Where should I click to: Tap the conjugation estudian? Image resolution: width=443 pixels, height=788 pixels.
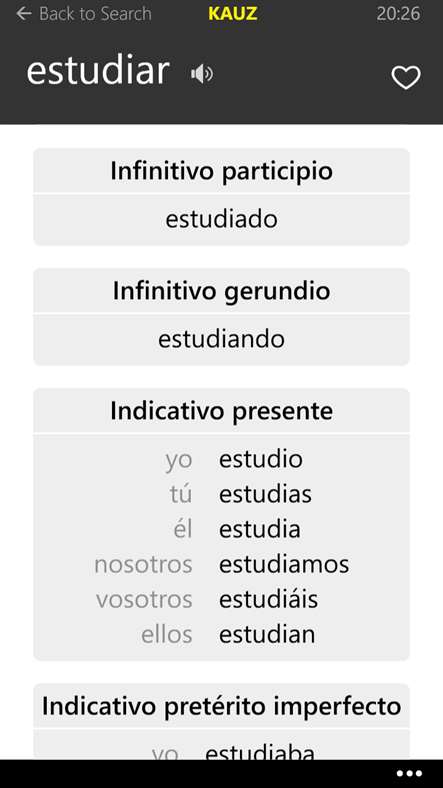point(267,634)
